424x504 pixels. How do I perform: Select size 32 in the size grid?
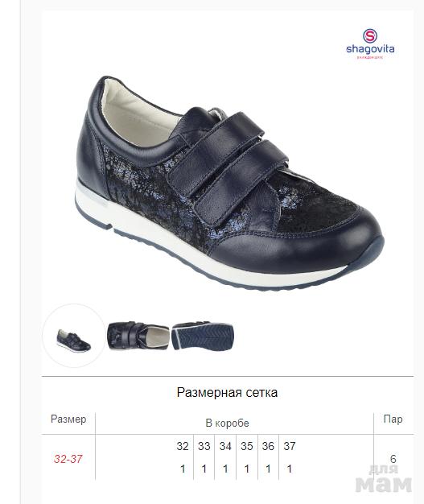click(x=183, y=446)
